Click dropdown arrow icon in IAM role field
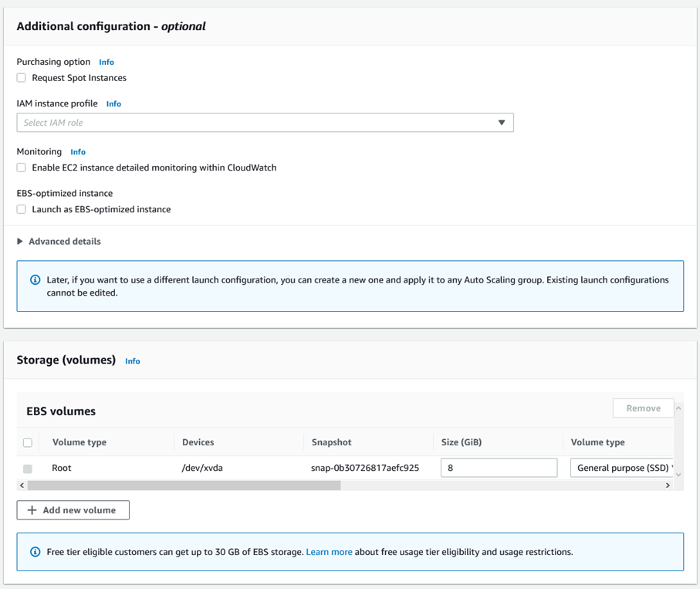Screen dimensions: 700x589 502,123
